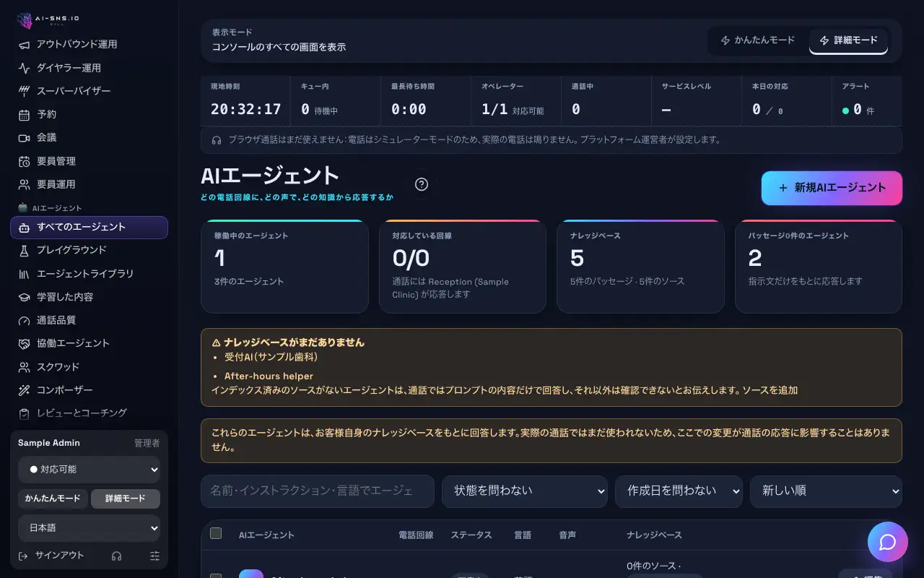Click the ナレッジベース summary card
The height and width of the screenshot is (578, 924).
tap(640, 267)
